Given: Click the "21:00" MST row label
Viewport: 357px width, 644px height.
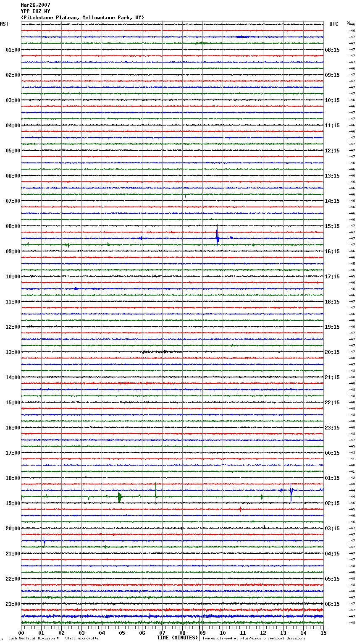Looking at the screenshot, I should point(13,554).
